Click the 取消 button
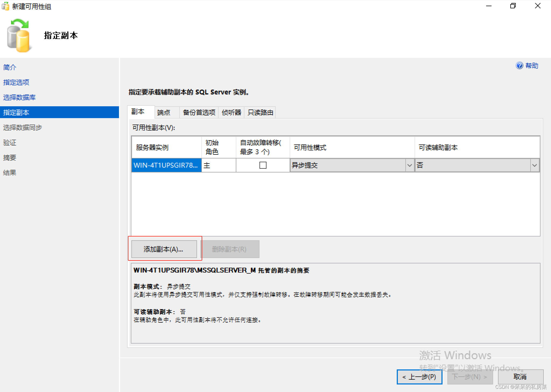 pos(520,377)
